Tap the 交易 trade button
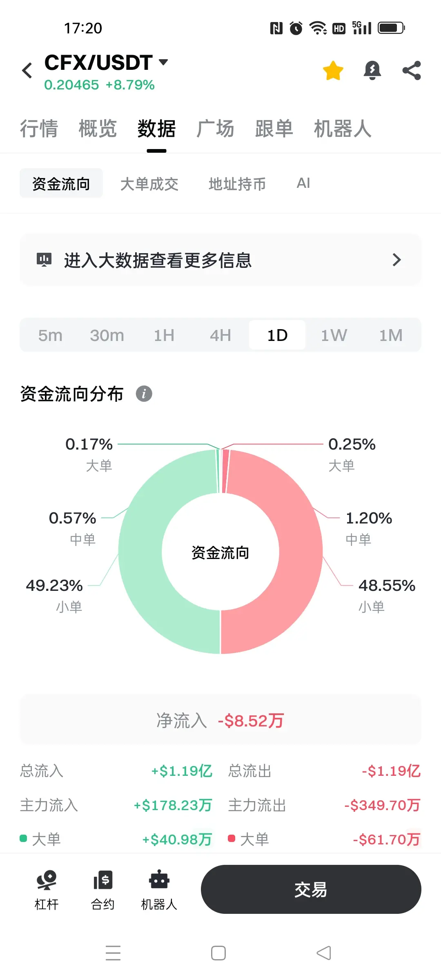The width and height of the screenshot is (441, 980). pos(311,889)
